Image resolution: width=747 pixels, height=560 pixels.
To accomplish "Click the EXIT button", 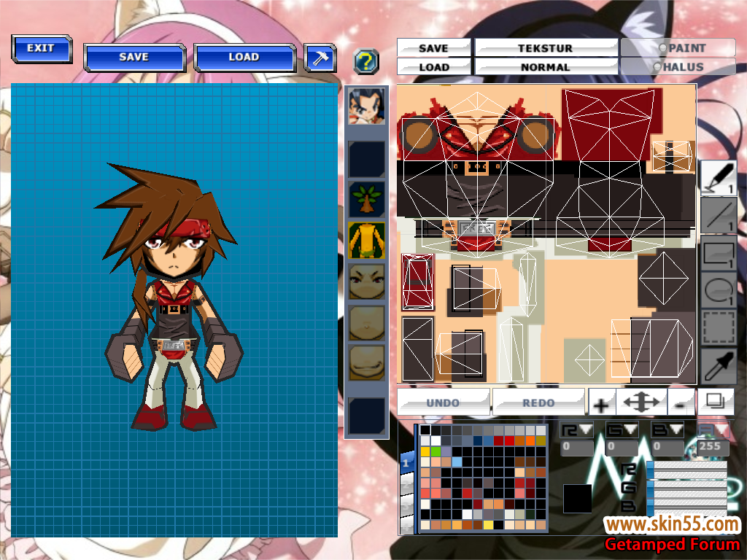I will coord(42,49).
